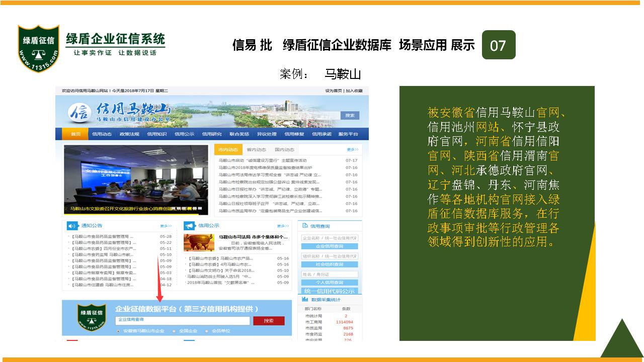Select the 安徽省马鞍山市企业 radio option

coord(118,331)
